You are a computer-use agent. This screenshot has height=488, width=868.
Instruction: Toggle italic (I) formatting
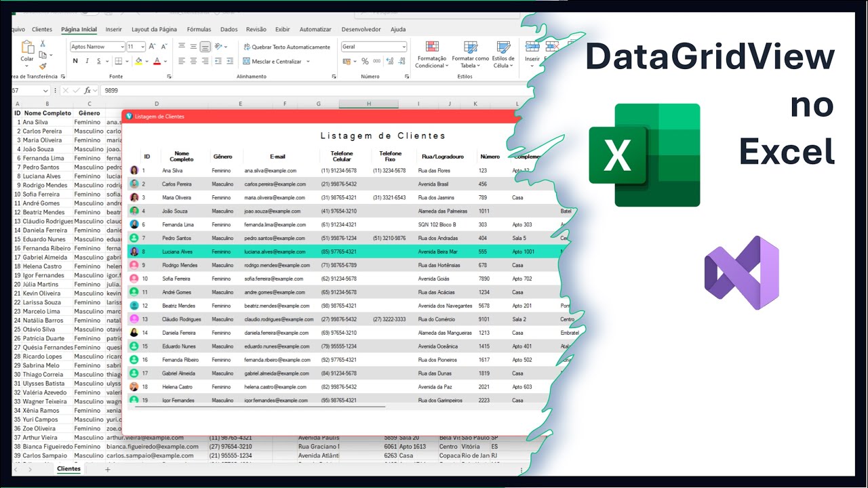pos(87,61)
